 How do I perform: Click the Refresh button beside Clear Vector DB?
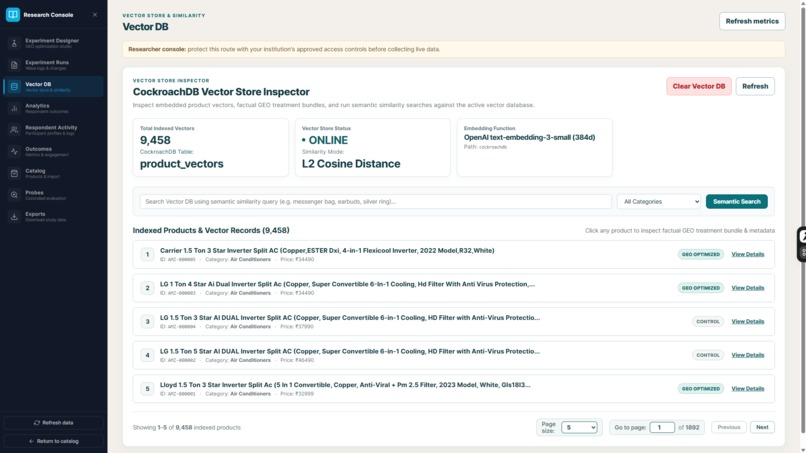pyautogui.click(x=755, y=86)
